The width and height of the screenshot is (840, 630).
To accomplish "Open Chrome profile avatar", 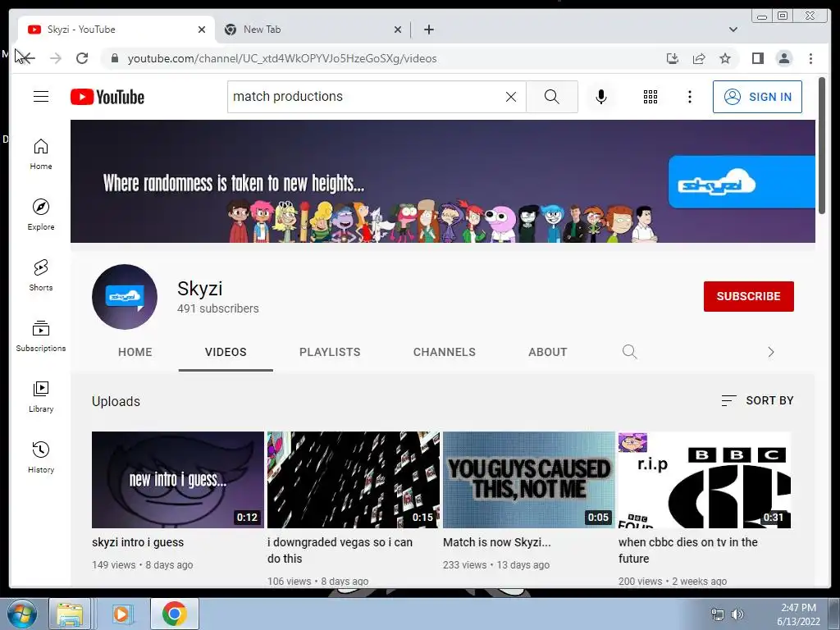I will tap(783, 58).
